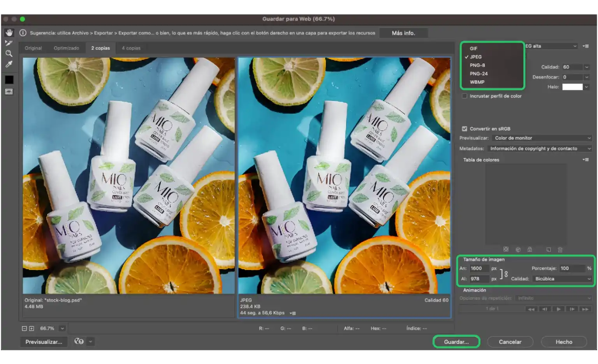Click the zoom out minus icon

[x=24, y=329]
